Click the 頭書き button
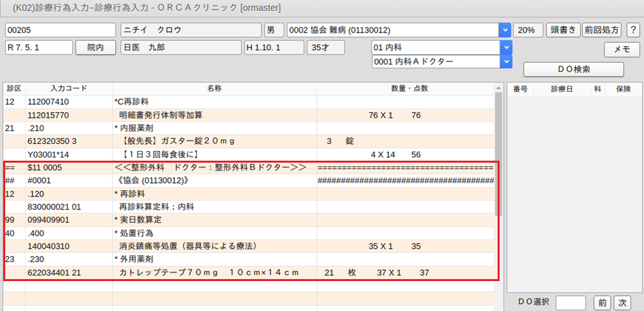The width and height of the screenshot is (644, 311). [x=562, y=31]
